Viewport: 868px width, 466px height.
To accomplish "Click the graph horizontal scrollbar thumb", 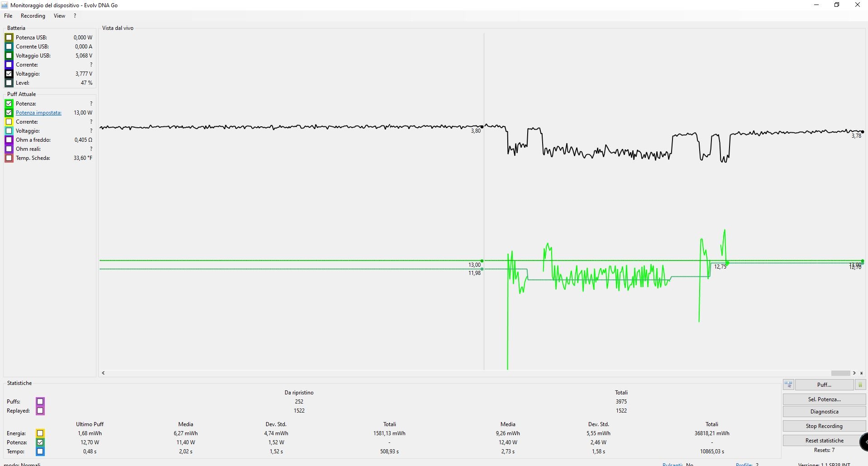I will [840, 373].
